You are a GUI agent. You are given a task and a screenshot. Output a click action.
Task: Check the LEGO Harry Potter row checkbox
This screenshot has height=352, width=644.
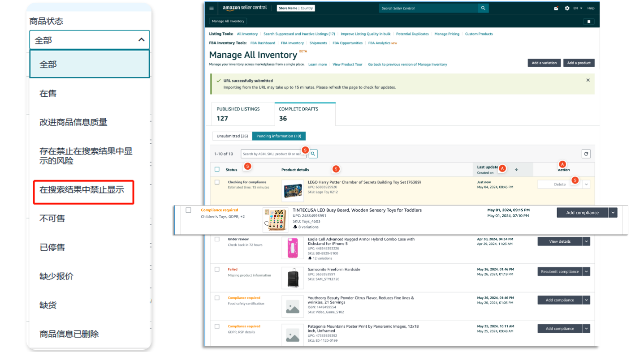pos(217,182)
